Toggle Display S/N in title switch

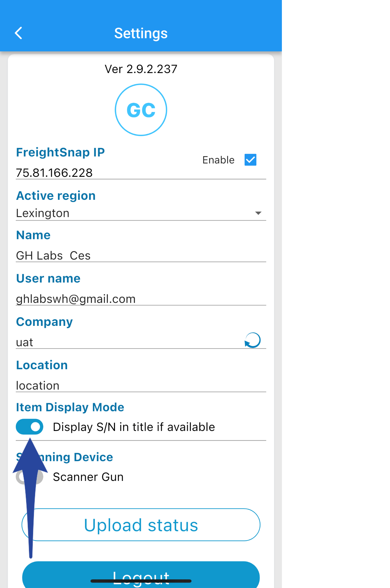(x=30, y=427)
